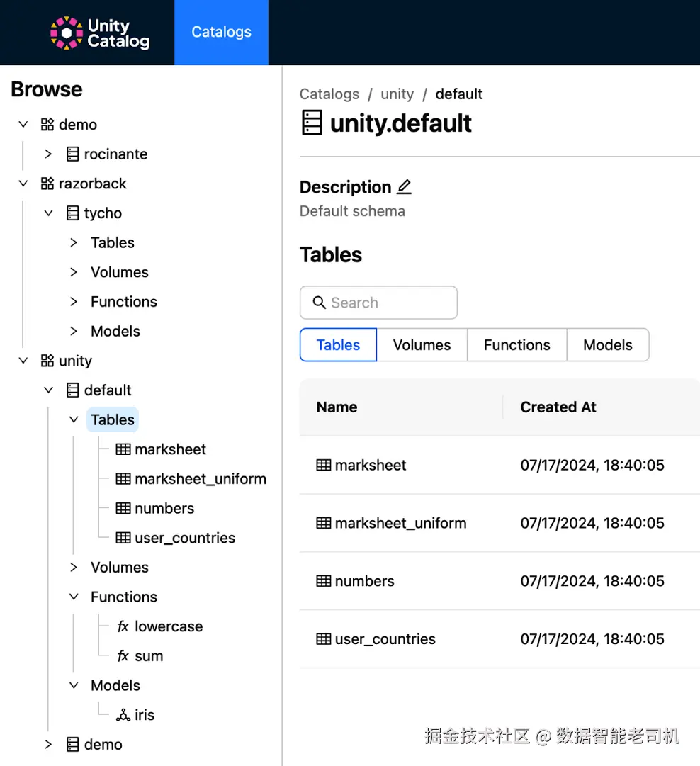
Task: Click the lowercase function fx icon
Action: (123, 627)
